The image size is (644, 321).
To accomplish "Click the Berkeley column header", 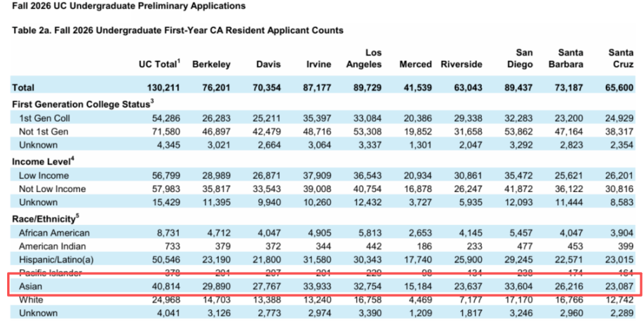I will pos(211,64).
